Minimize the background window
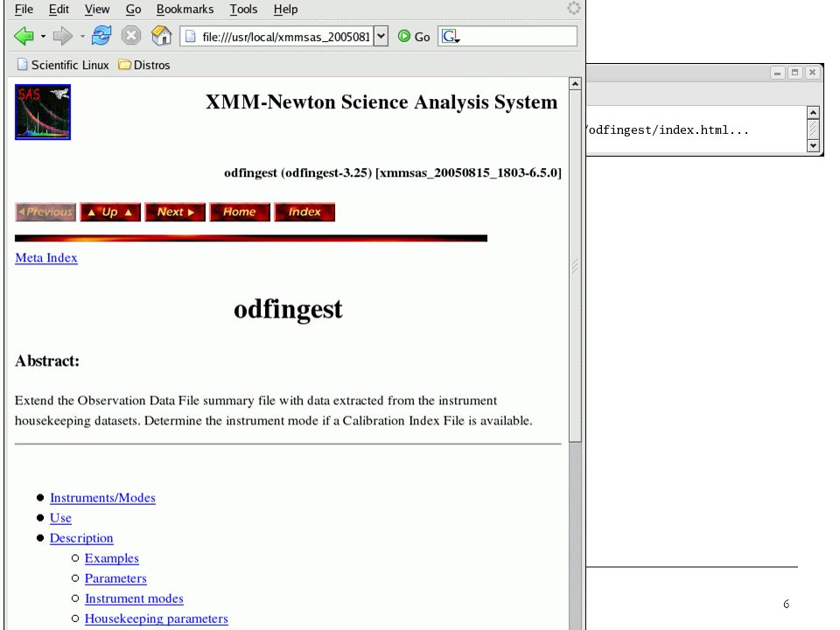The width and height of the screenshot is (840, 630). click(x=777, y=73)
